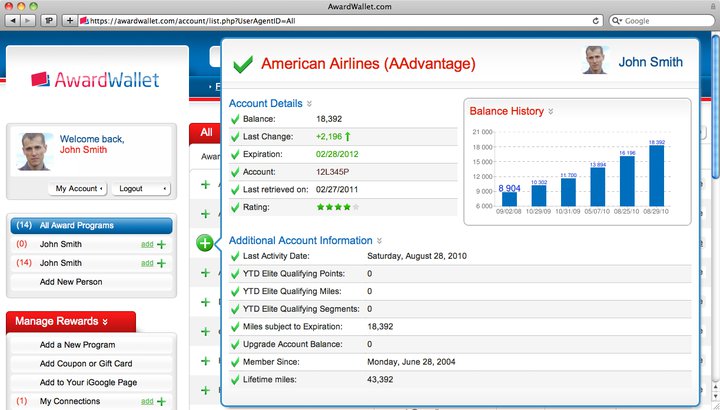Click the browser forward arrow button
Image resolution: width=720 pixels, height=410 pixels.
[27, 20]
